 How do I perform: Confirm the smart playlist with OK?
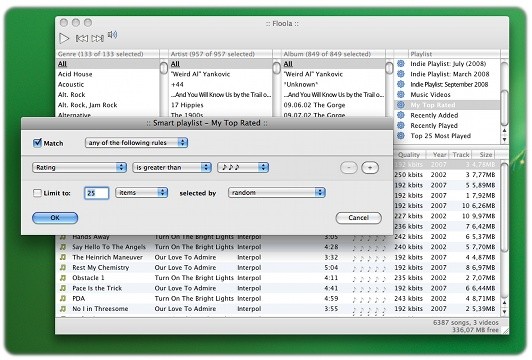tap(55, 218)
